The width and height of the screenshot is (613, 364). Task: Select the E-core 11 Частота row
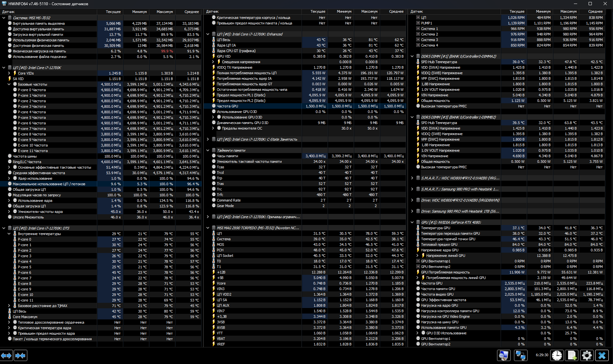pos(101,151)
